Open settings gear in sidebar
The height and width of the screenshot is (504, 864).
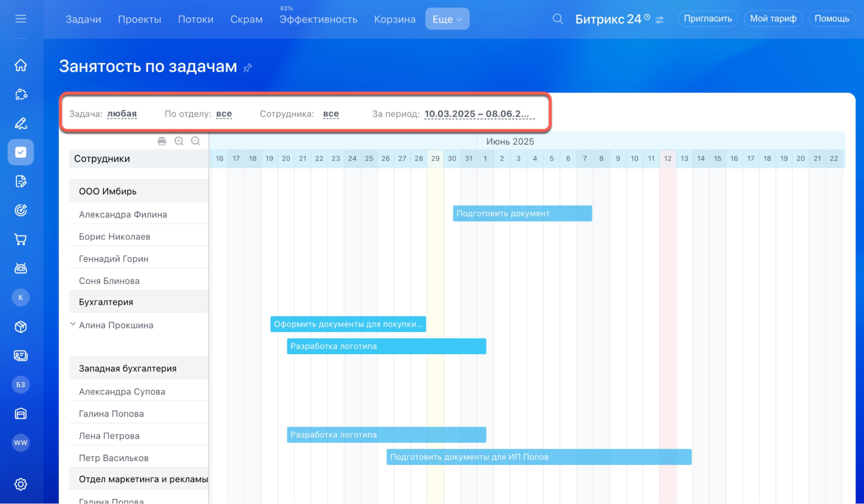[21, 484]
